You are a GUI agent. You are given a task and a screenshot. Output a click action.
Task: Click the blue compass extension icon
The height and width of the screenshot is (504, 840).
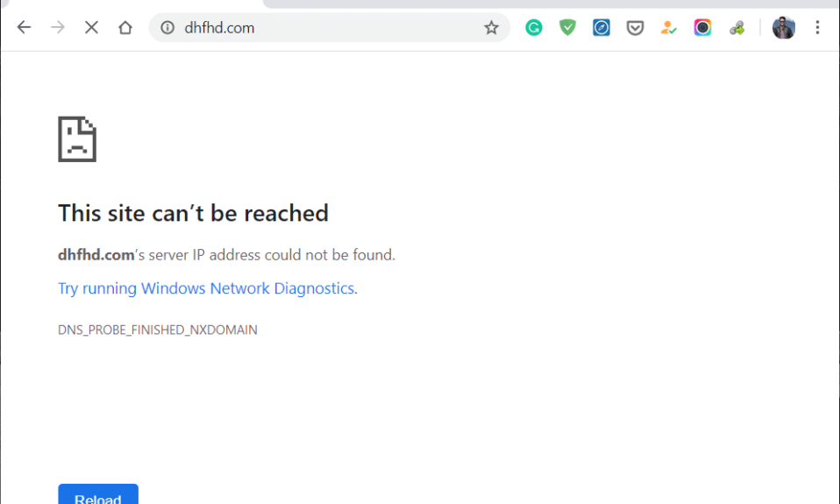click(x=602, y=27)
